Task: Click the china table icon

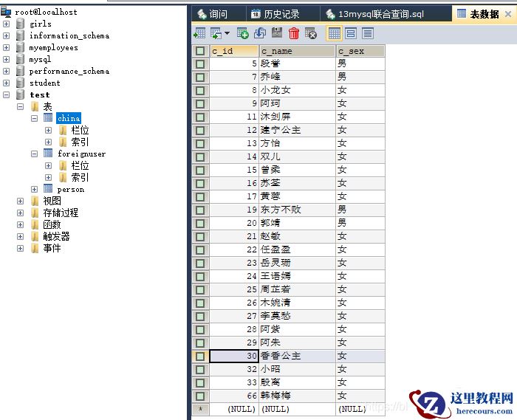Action: click(x=48, y=118)
